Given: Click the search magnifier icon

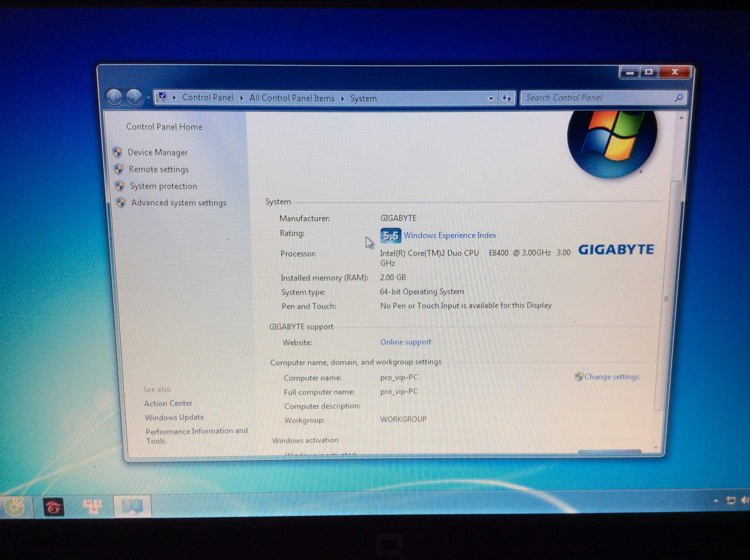Looking at the screenshot, I should pos(679,98).
